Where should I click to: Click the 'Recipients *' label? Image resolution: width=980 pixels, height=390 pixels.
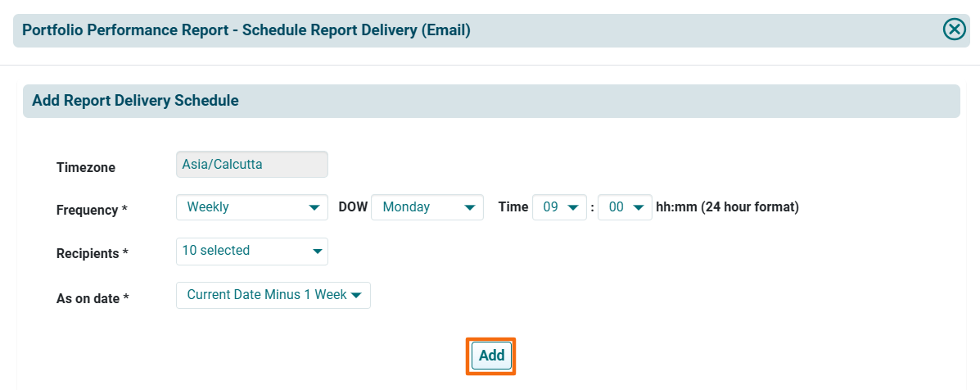point(93,254)
